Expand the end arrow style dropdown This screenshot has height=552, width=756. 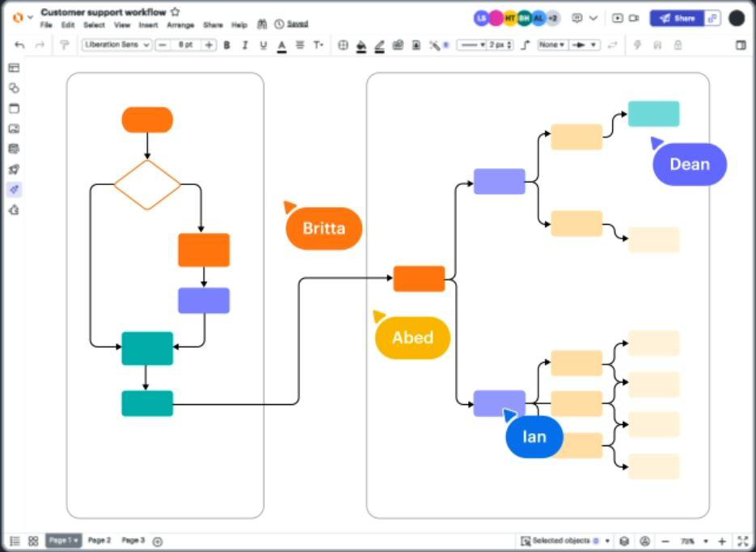(x=585, y=44)
